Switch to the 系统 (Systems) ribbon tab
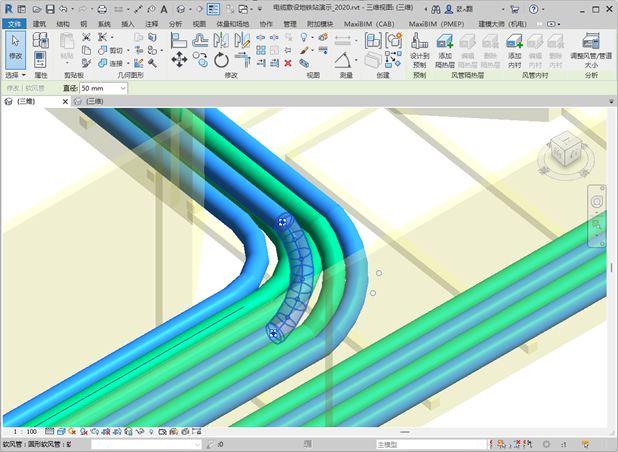618x452 pixels. click(x=104, y=22)
